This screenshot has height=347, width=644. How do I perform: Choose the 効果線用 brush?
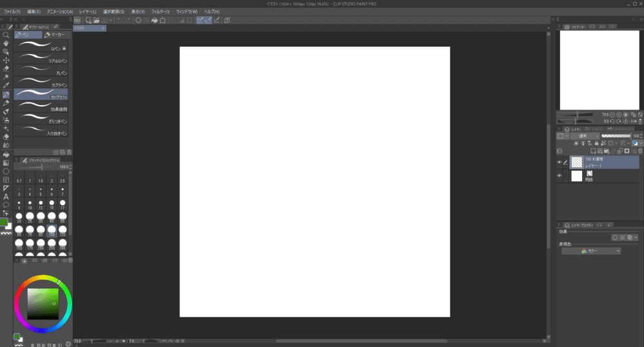[x=41, y=106]
